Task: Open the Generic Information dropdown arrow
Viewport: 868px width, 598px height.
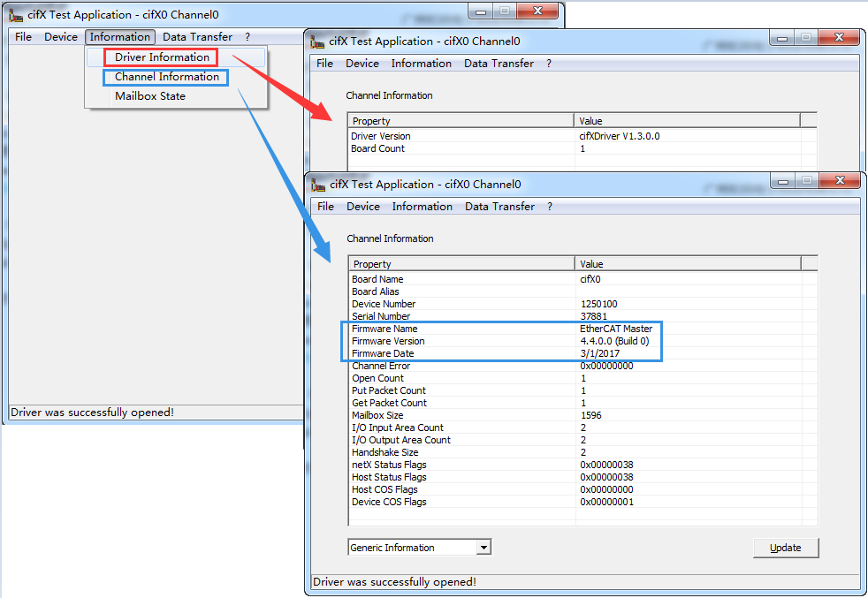Action: [x=483, y=548]
